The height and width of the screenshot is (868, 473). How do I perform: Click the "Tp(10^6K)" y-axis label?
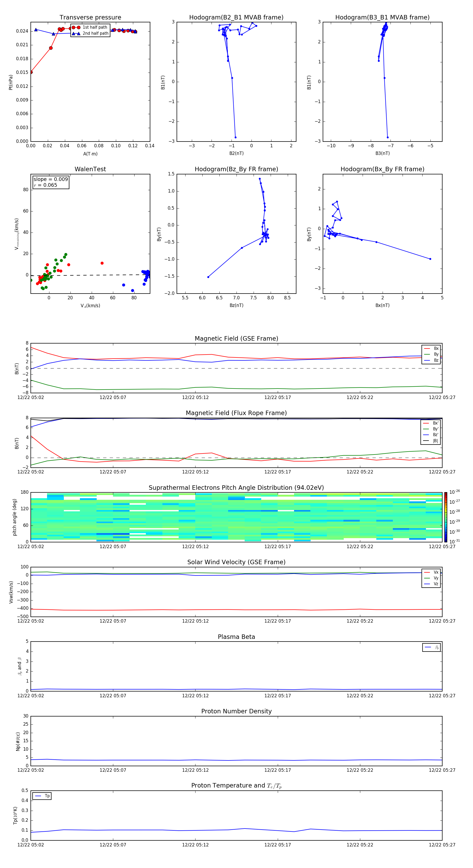pyautogui.click(x=15, y=816)
